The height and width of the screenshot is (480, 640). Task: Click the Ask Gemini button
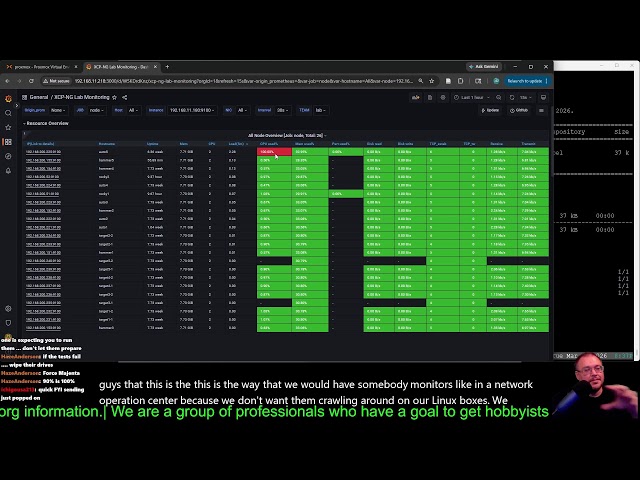click(484, 67)
